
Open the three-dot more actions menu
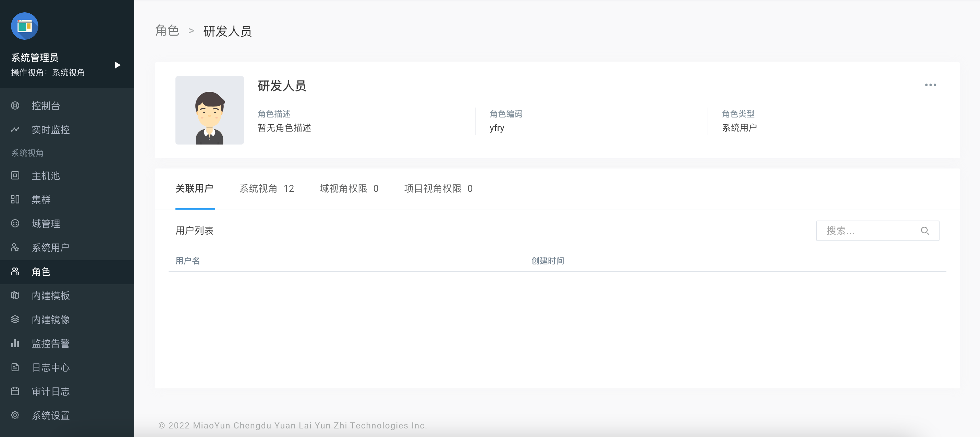click(930, 85)
